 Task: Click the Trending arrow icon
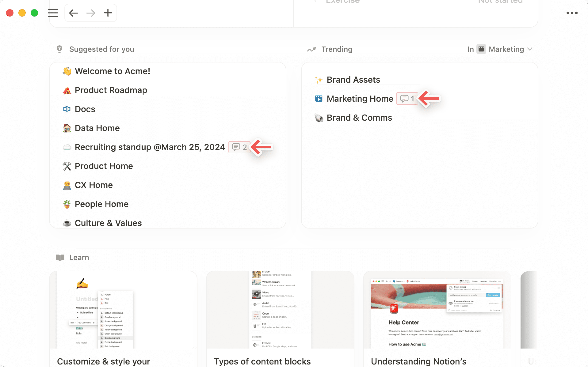[x=311, y=50]
